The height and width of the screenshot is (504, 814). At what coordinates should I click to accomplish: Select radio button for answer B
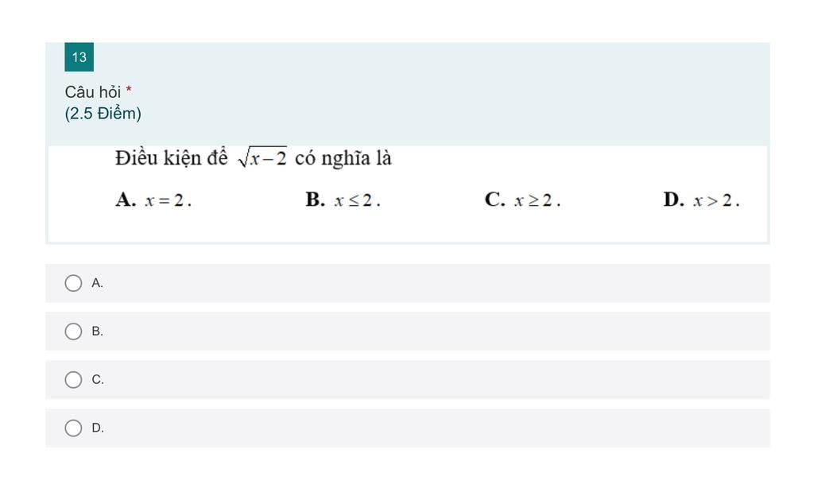coord(73,331)
